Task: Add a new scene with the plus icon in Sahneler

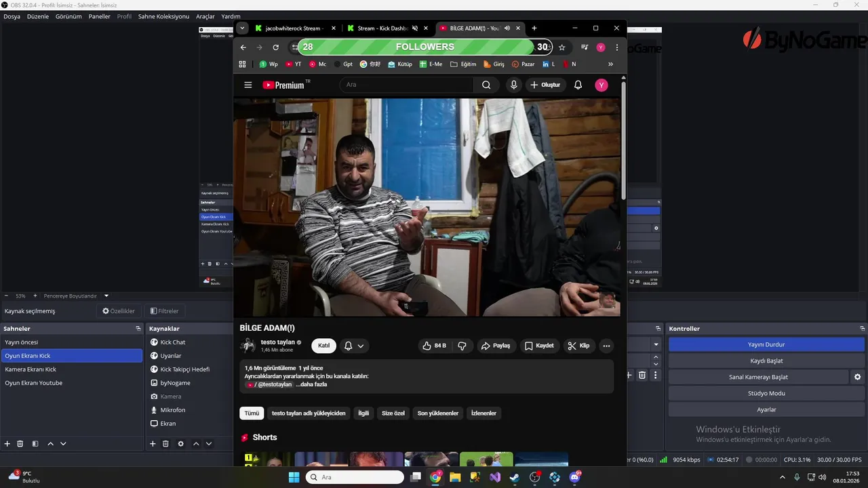Action: click(x=7, y=444)
